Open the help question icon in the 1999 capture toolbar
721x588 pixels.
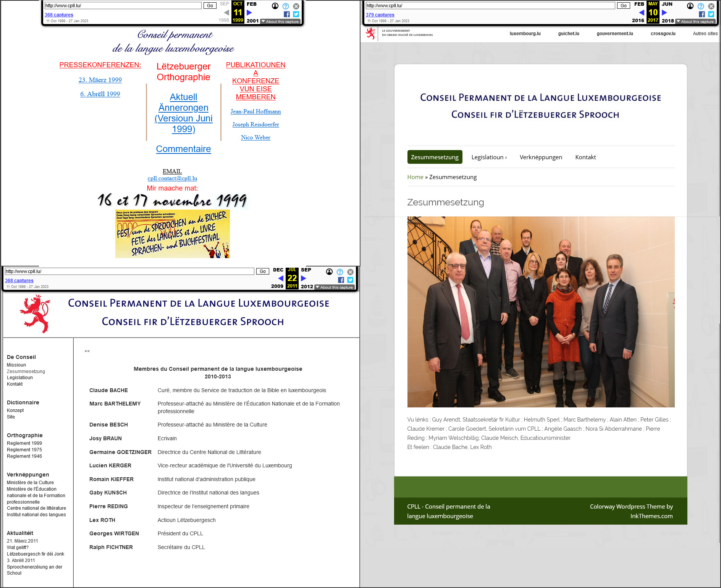point(286,6)
